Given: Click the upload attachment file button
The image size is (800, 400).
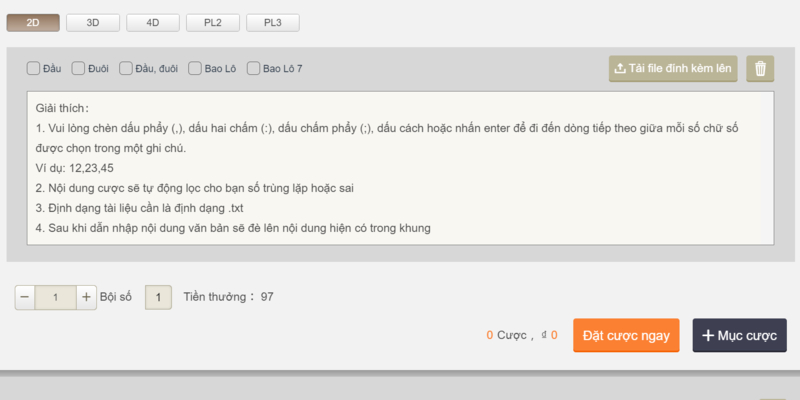Looking at the screenshot, I should tap(673, 69).
